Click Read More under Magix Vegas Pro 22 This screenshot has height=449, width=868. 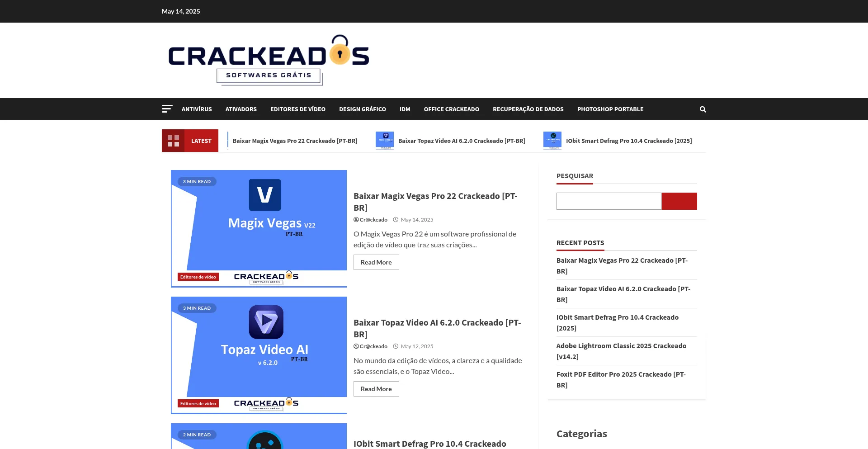click(376, 262)
